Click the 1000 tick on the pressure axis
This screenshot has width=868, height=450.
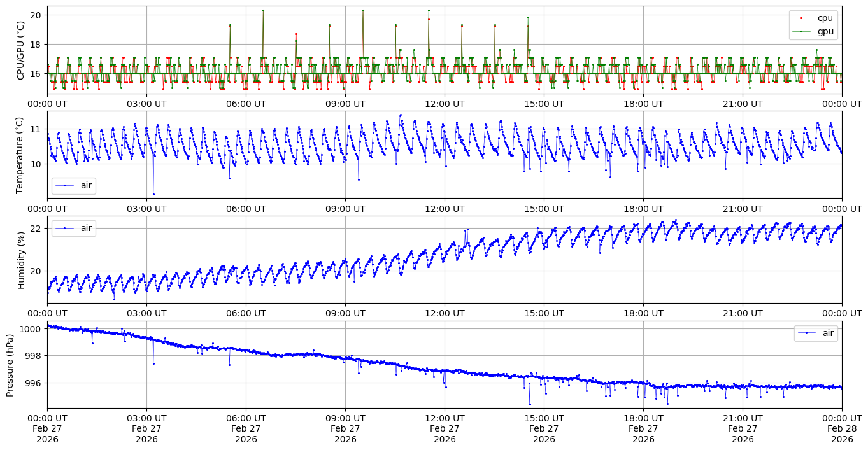click(x=31, y=328)
